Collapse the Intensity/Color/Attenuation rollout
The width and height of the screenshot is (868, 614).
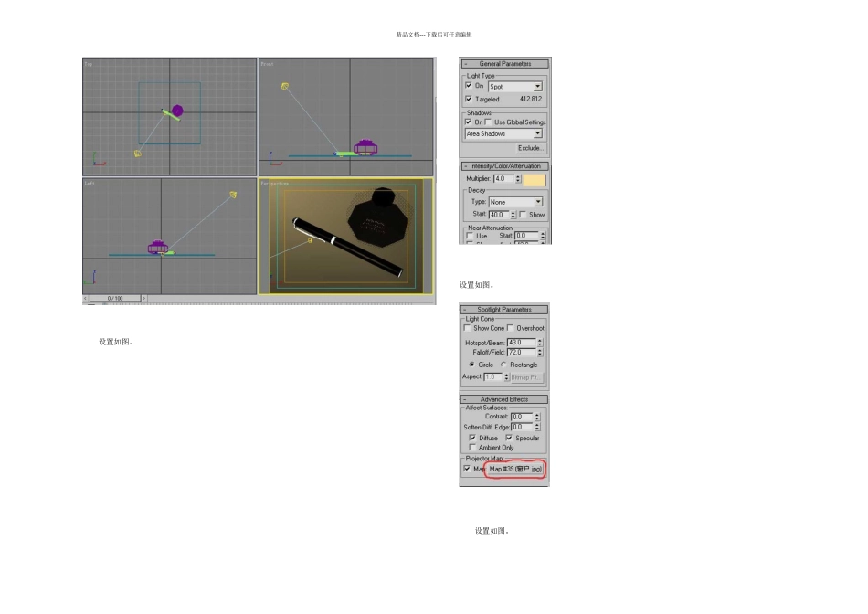[x=505, y=166]
